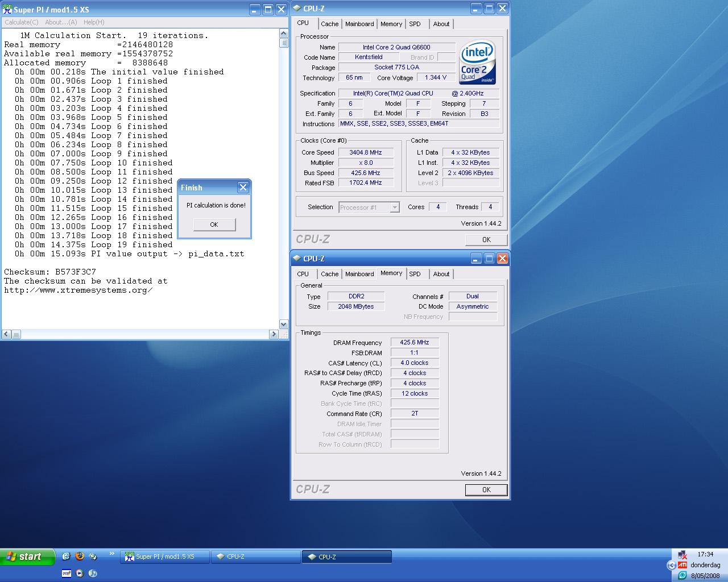The image size is (728, 582).
Task: Click the Intel Core 2 Quad logo
Action: point(478,62)
